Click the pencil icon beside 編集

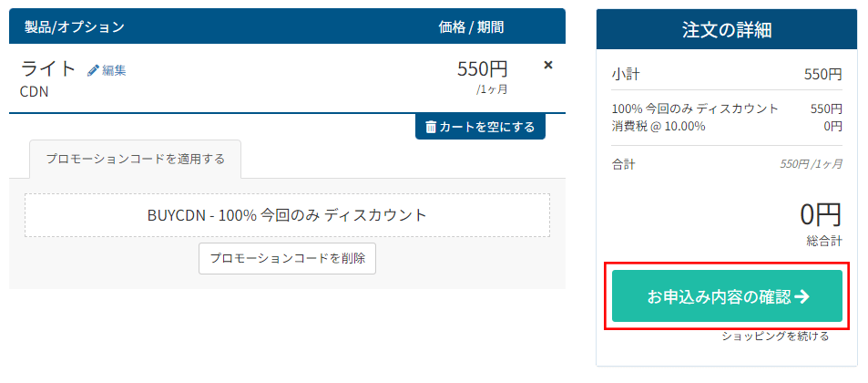pyautogui.click(x=93, y=70)
